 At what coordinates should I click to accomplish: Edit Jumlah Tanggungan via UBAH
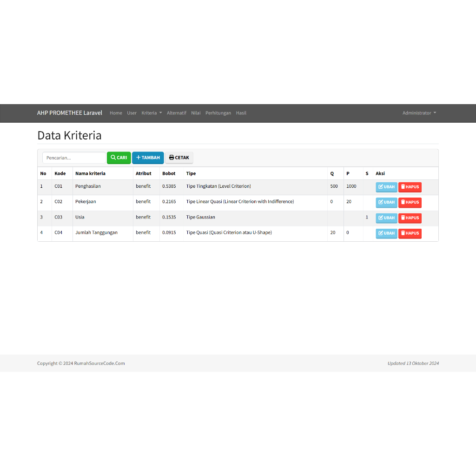[386, 233]
